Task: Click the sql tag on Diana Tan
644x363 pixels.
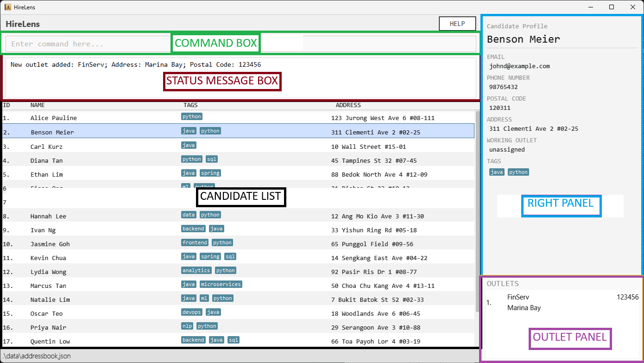Action: [212, 159]
